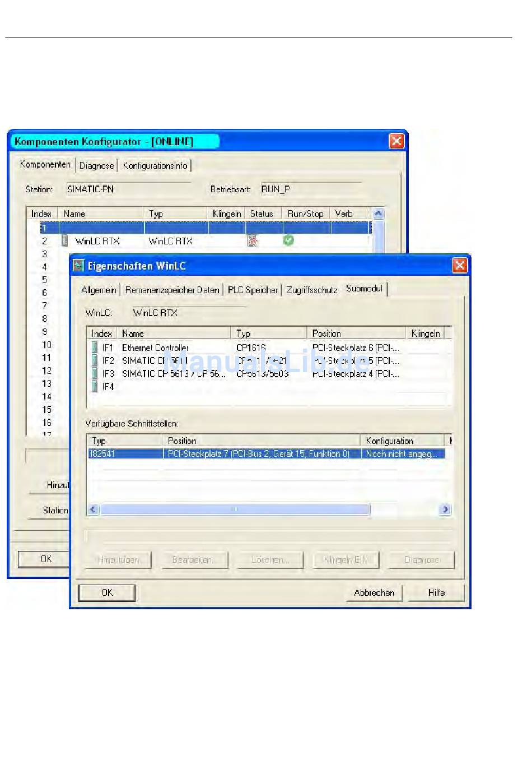Confirm Eigenschaften WinLC dialog with OK
This screenshot has width=532, height=783.
[x=107, y=592]
